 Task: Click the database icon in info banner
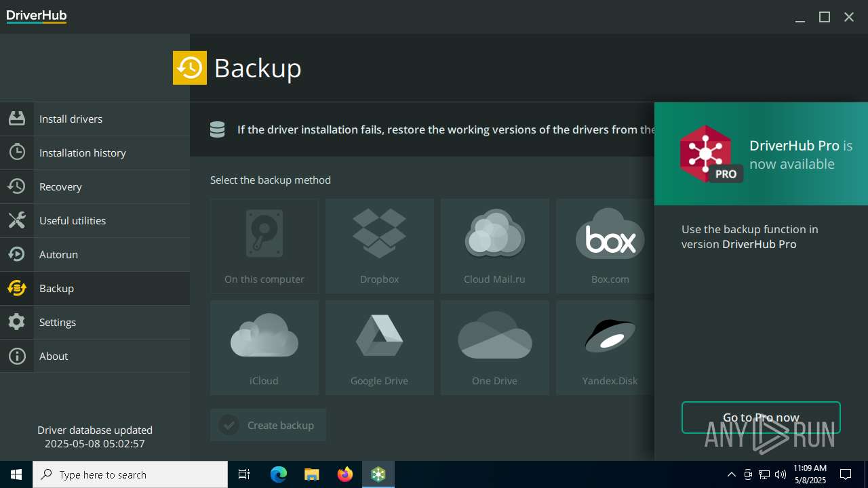pyautogui.click(x=217, y=129)
